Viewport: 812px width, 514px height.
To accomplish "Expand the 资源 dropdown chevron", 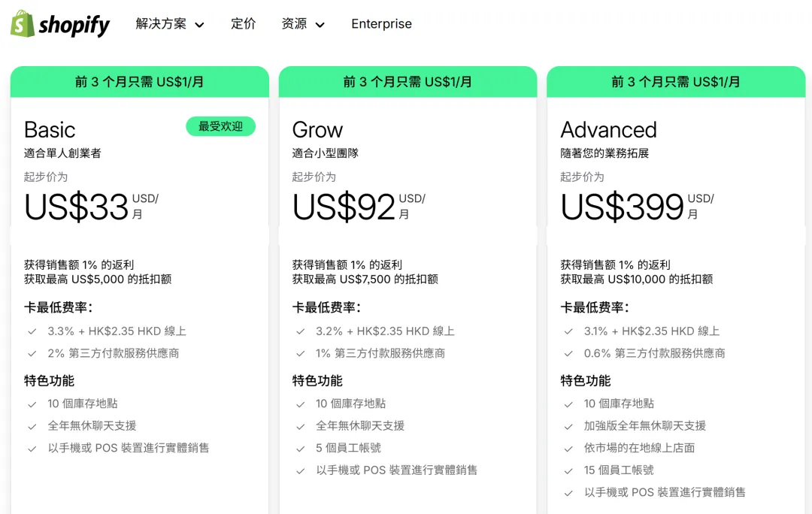I will (320, 25).
